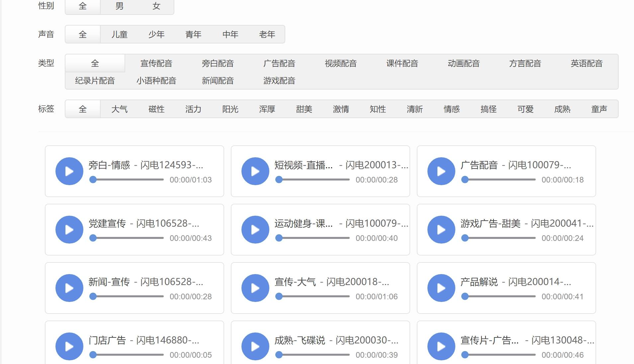Filter by the 活力 tag
Screen dimensions: 634x364
(193, 109)
